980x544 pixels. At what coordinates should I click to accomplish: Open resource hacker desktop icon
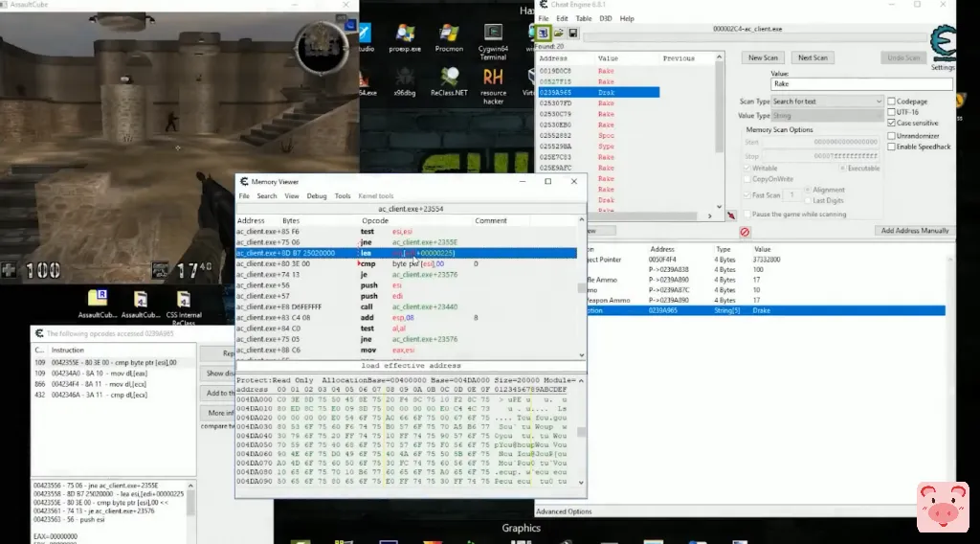493,85
